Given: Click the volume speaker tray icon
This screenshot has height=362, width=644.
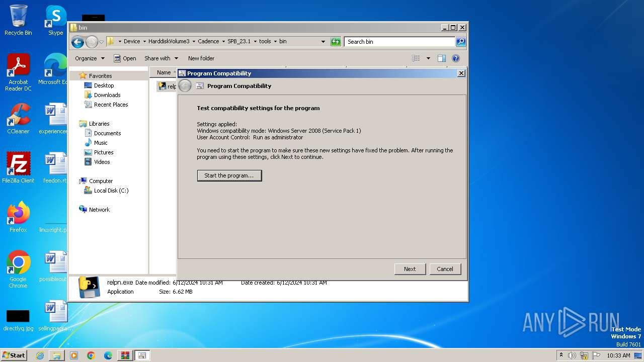Looking at the screenshot, I should pos(572,355).
